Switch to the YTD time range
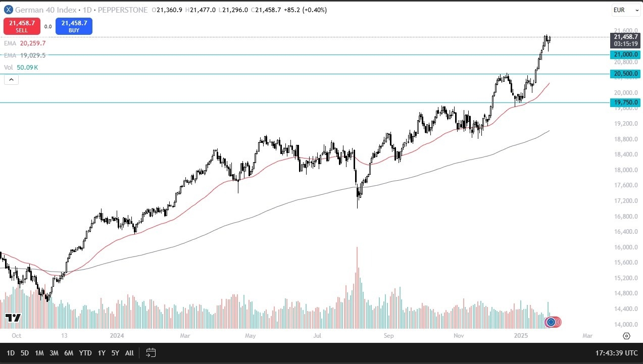This screenshot has height=364, width=643. click(x=85, y=353)
